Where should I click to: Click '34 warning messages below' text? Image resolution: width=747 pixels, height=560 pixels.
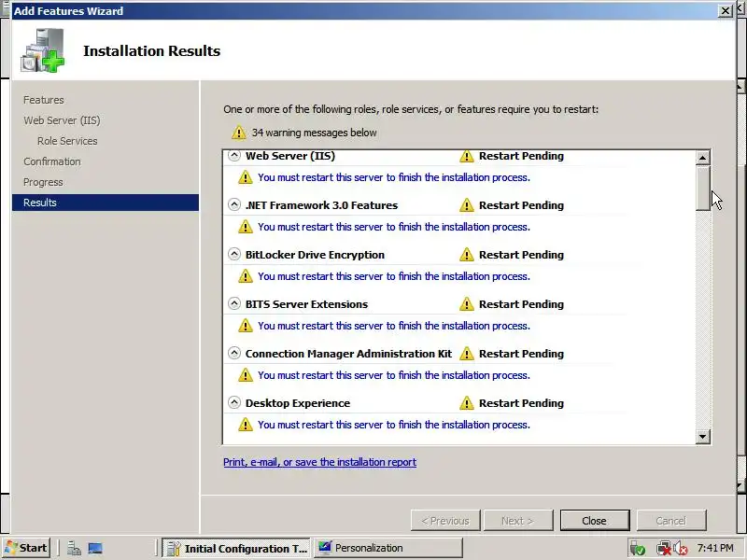314,133
